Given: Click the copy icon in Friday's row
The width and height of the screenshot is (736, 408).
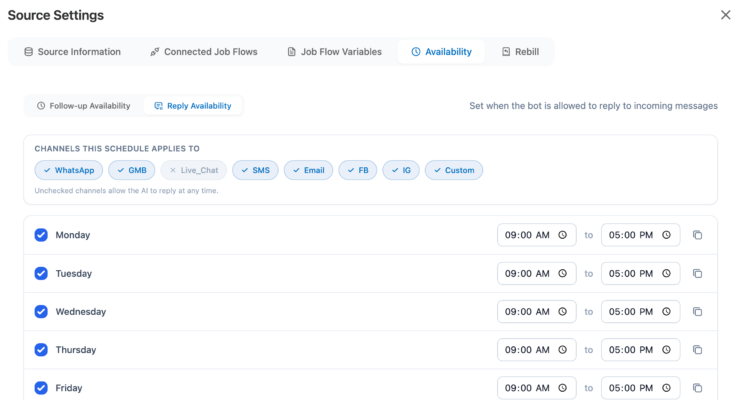Looking at the screenshot, I should pos(698,388).
